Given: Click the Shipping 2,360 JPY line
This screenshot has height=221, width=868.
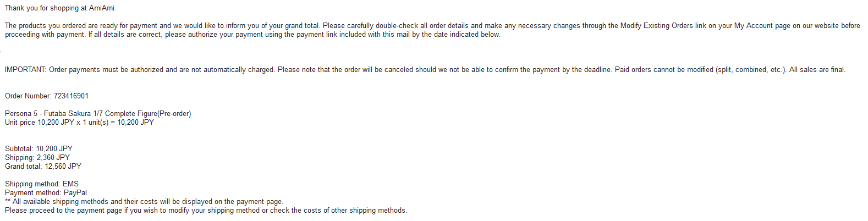Looking at the screenshot, I should [37, 158].
